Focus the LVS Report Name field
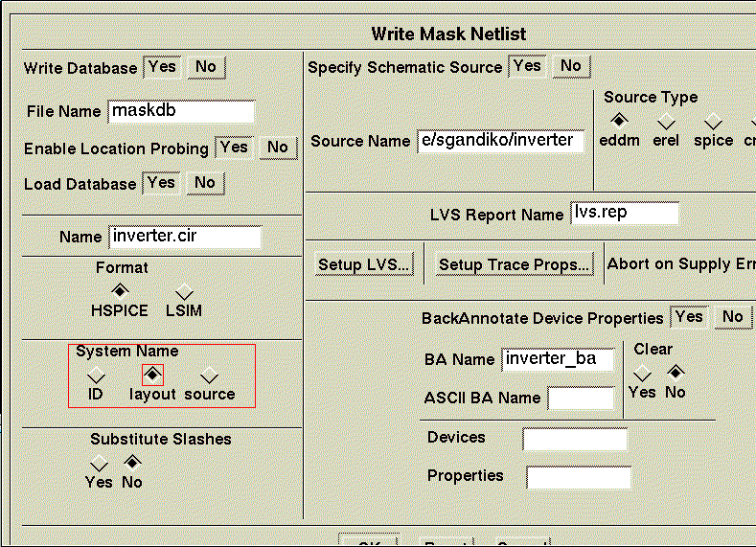Screen dimensions: 756x547 click(x=625, y=214)
